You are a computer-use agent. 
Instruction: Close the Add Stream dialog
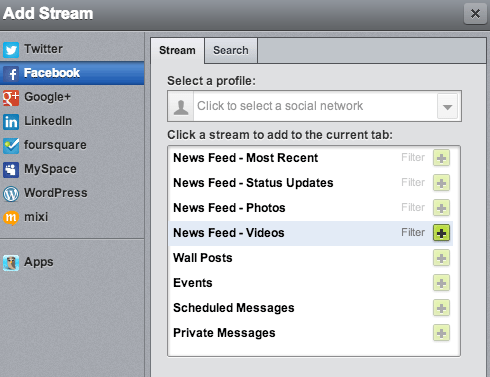point(475,14)
